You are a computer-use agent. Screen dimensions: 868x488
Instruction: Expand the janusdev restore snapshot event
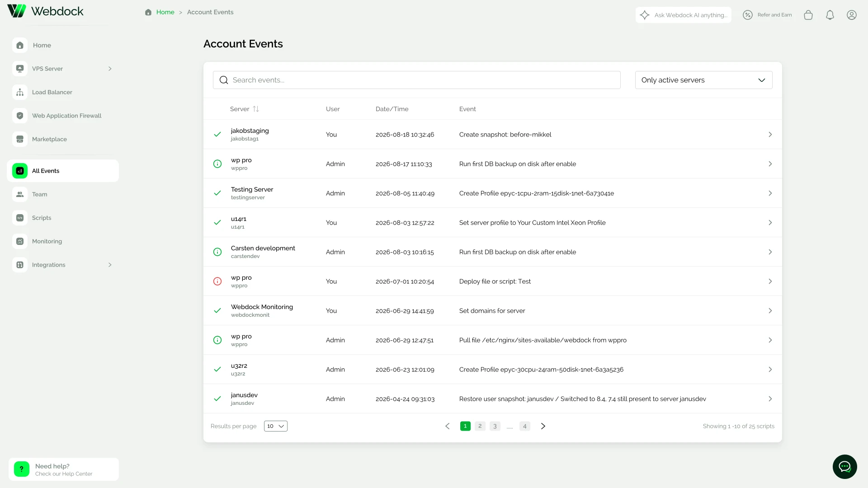coord(770,399)
